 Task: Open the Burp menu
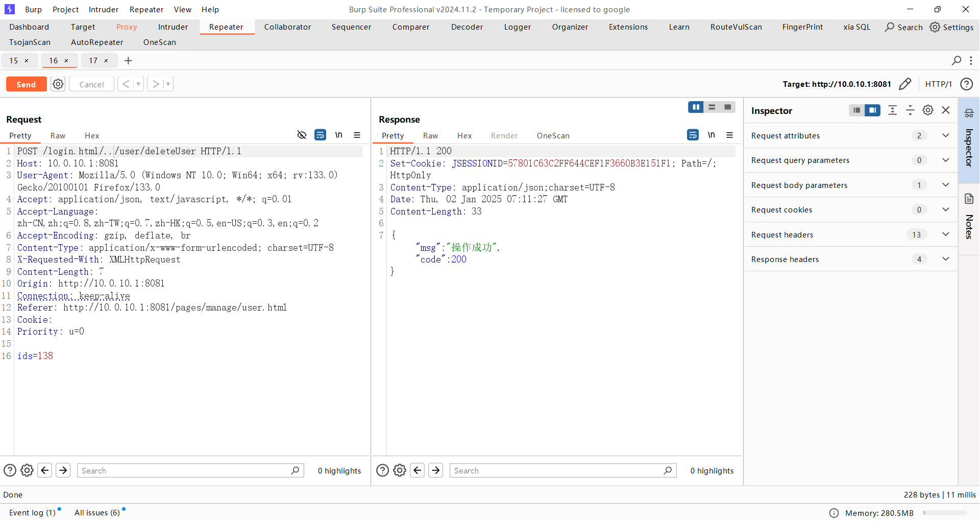coord(33,9)
